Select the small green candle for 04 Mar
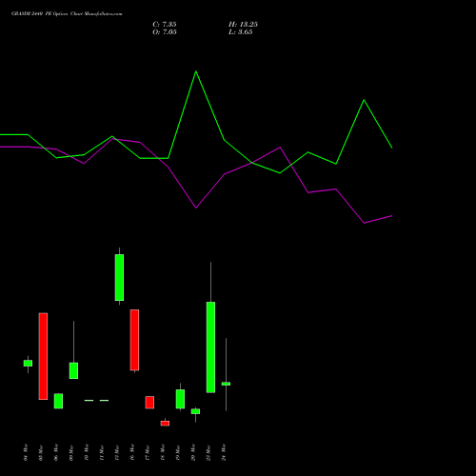 28,363
